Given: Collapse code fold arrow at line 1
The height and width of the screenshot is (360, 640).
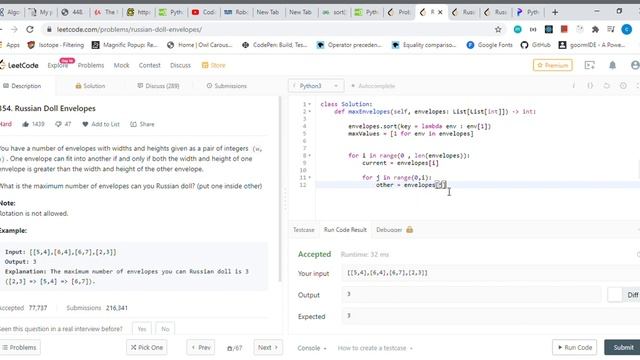Looking at the screenshot, I should point(309,104).
